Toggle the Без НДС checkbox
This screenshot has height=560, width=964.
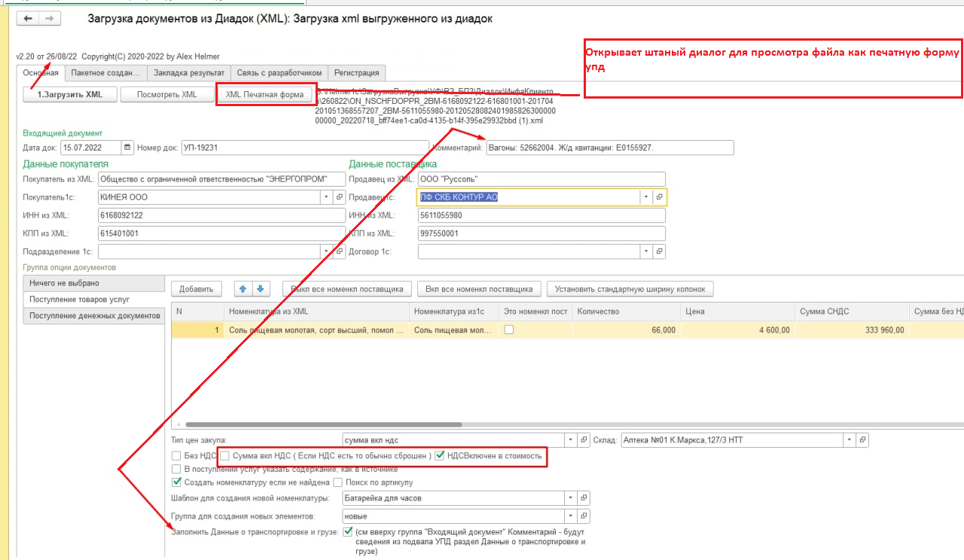[176, 456]
